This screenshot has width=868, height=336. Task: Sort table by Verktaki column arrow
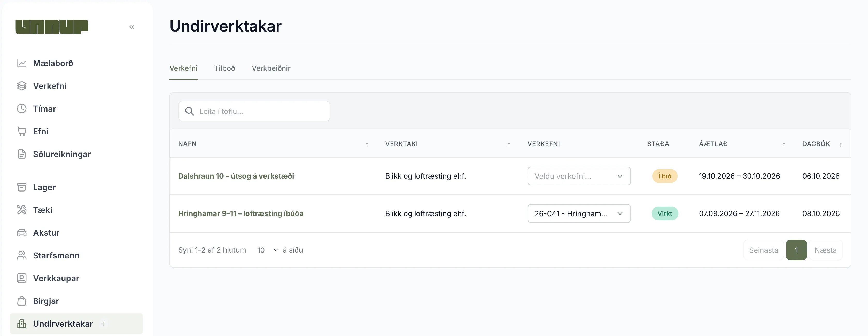509,144
